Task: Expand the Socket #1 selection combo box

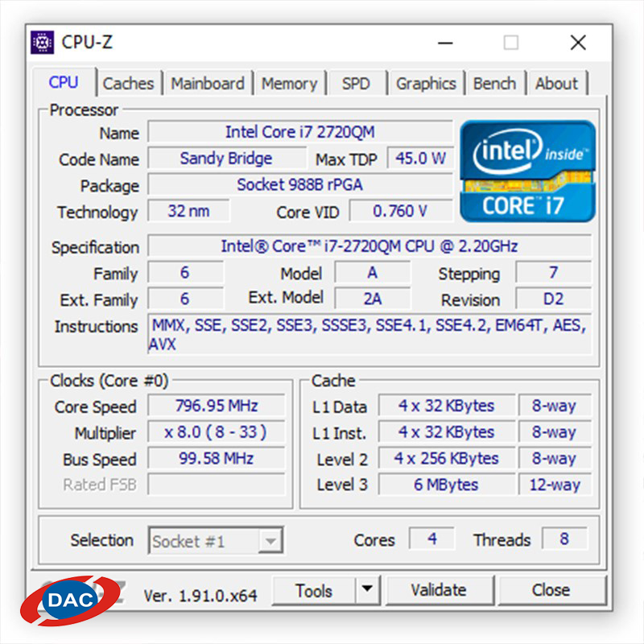Action: point(216,540)
